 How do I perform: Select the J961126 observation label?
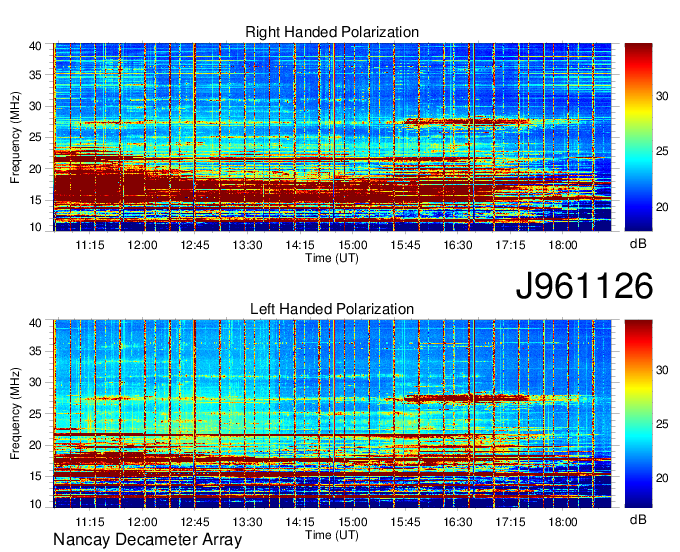pos(584,286)
